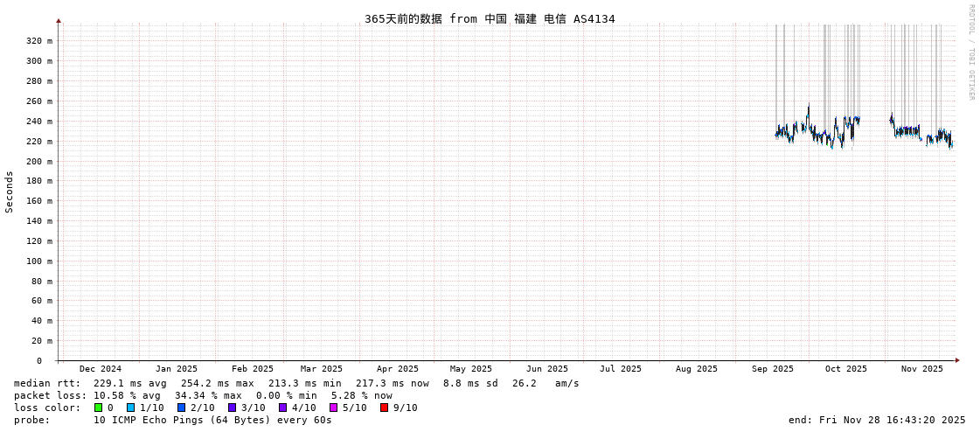Click the red 9/10 loss swatch
The image size is (980, 432).
384,408
